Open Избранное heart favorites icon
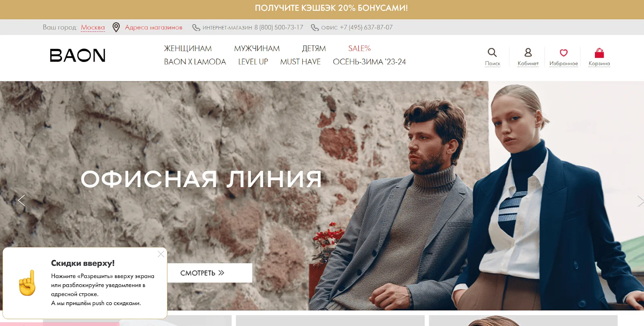 point(563,53)
